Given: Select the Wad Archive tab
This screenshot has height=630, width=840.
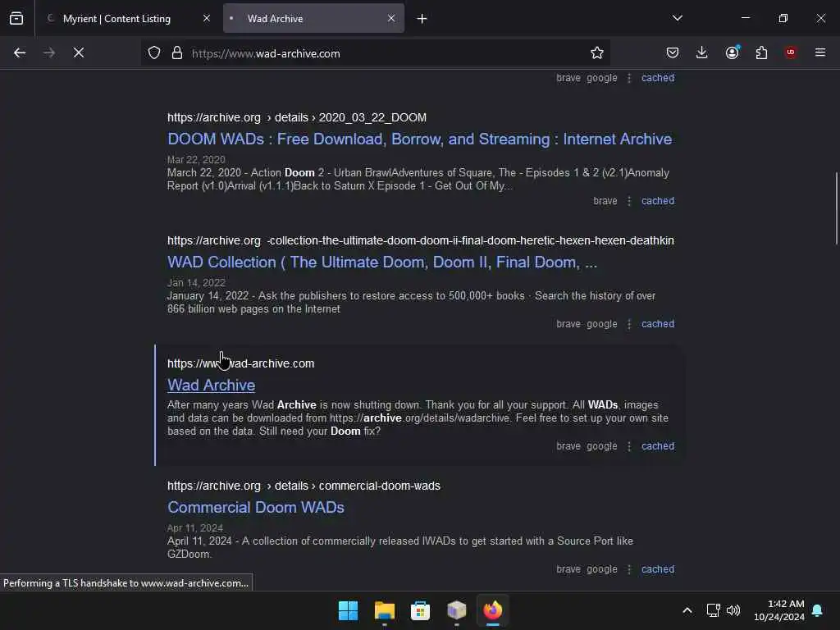Looking at the screenshot, I should click(313, 18).
